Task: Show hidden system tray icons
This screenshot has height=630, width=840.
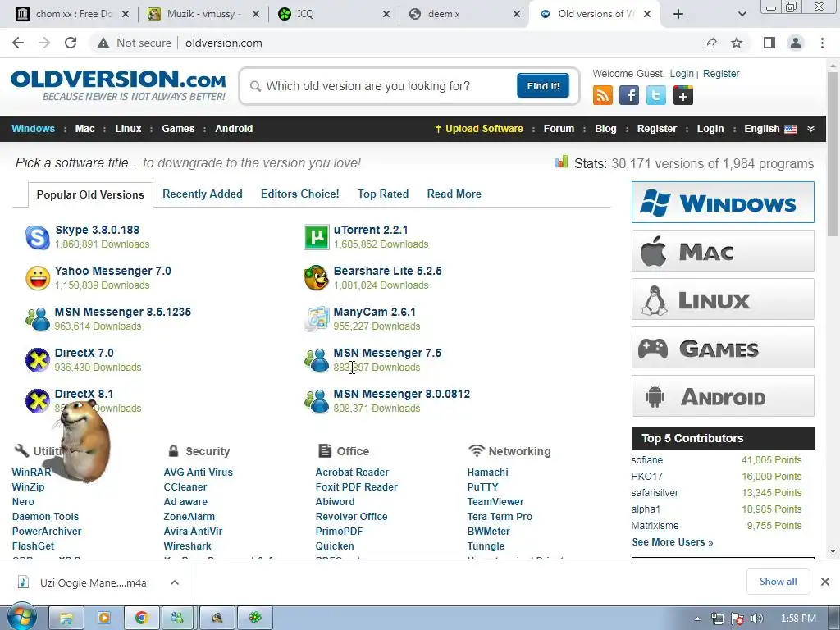Action: pos(697,619)
